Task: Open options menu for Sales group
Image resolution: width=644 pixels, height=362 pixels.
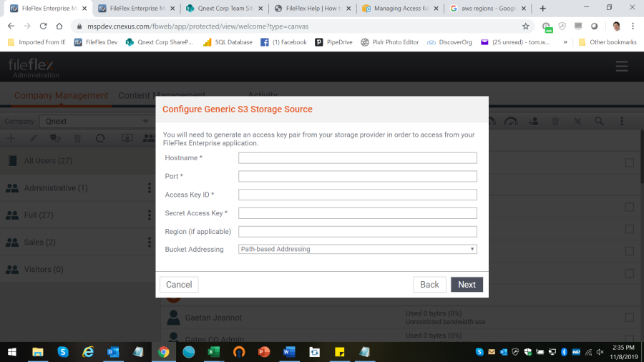Action: [150, 242]
